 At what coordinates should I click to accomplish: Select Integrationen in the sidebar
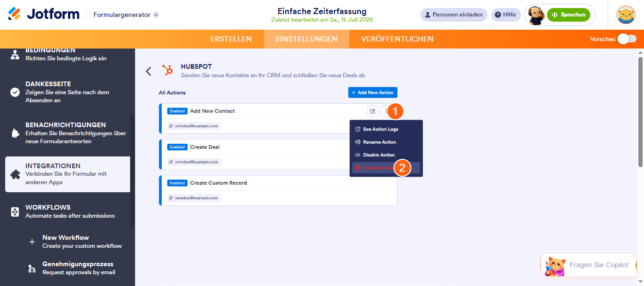pyautogui.click(x=68, y=174)
